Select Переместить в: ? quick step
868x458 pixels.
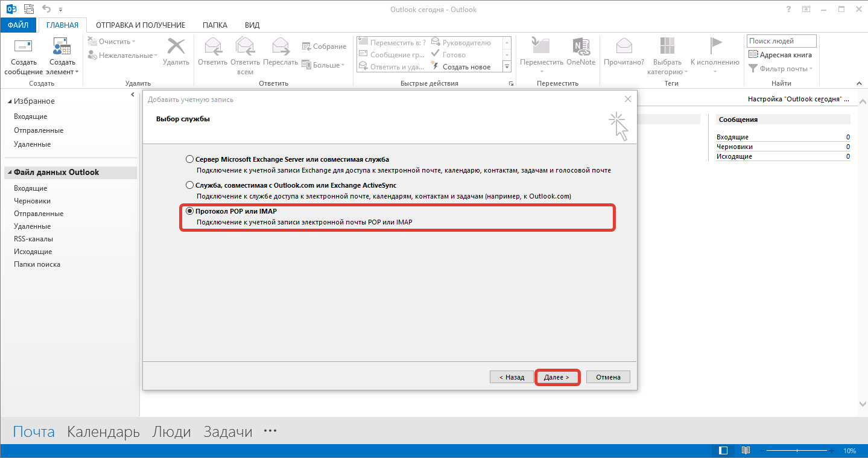pos(392,43)
